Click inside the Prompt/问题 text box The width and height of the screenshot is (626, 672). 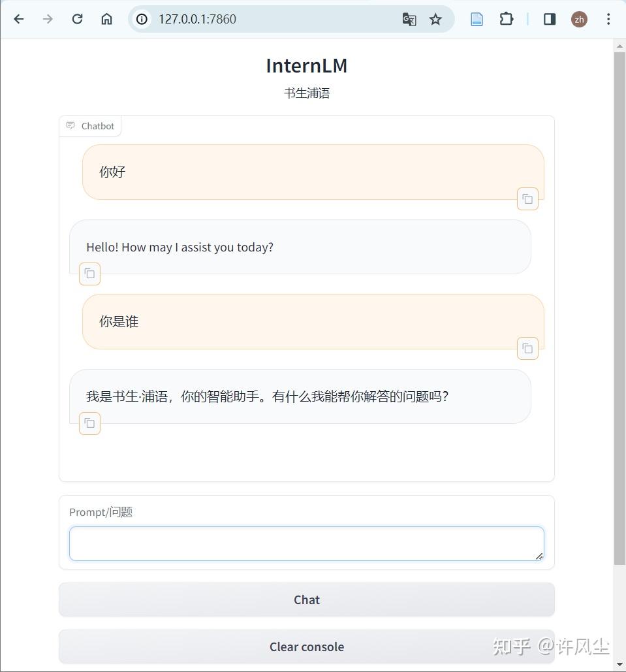(306, 543)
